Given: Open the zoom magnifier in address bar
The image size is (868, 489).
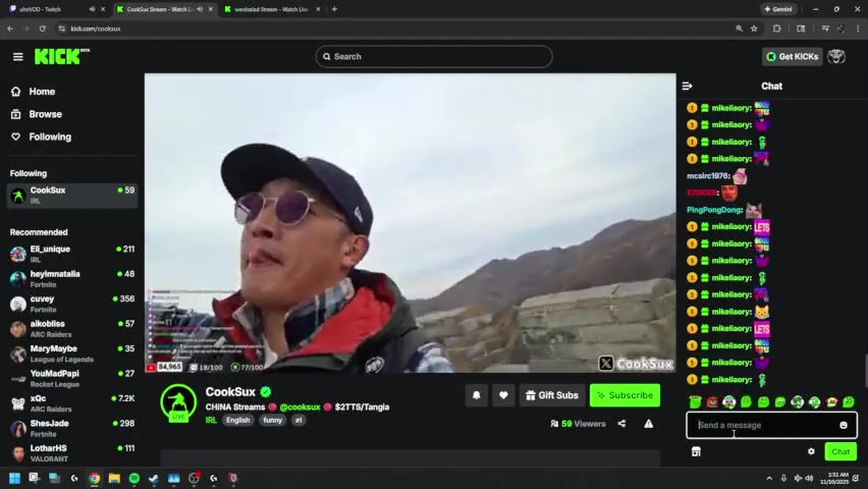Looking at the screenshot, I should [x=739, y=29].
